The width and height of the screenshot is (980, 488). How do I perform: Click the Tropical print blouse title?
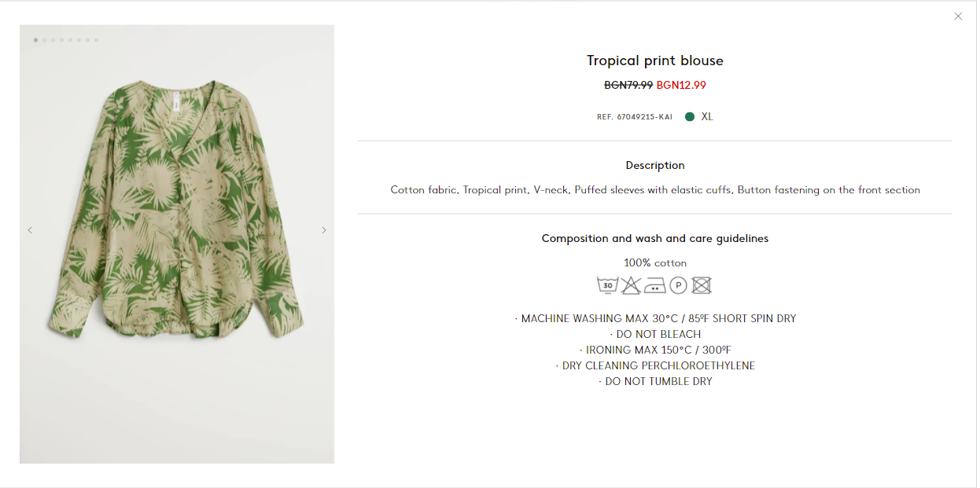[x=655, y=61]
